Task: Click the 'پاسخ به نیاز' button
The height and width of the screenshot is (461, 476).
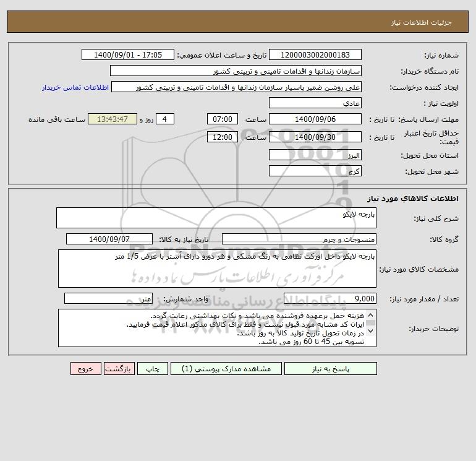Action: [331, 369]
